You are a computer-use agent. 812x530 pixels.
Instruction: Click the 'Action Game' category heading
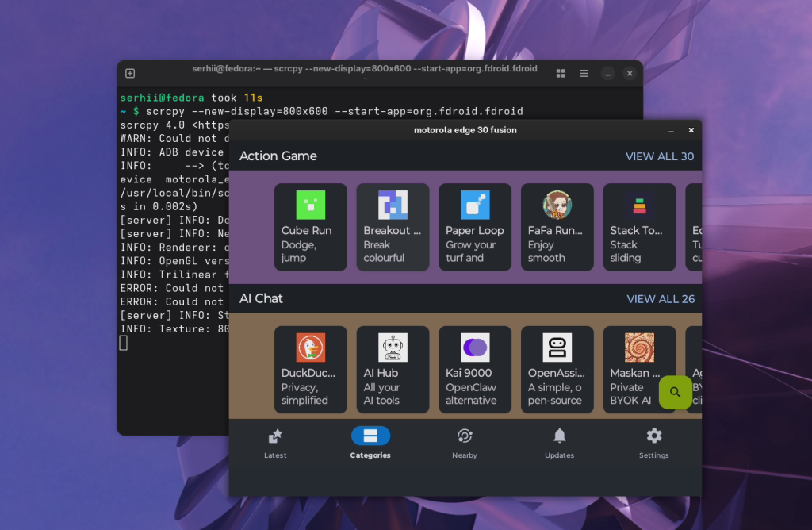click(x=278, y=156)
